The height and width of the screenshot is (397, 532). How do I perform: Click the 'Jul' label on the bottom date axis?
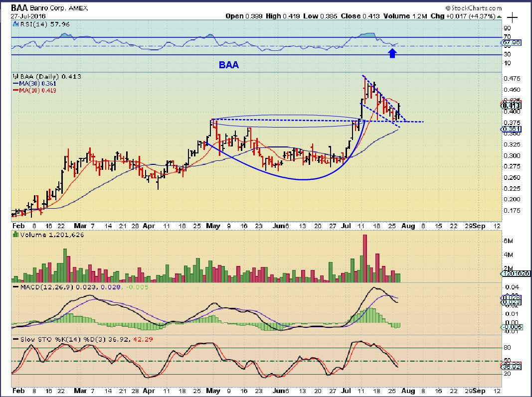346,391
